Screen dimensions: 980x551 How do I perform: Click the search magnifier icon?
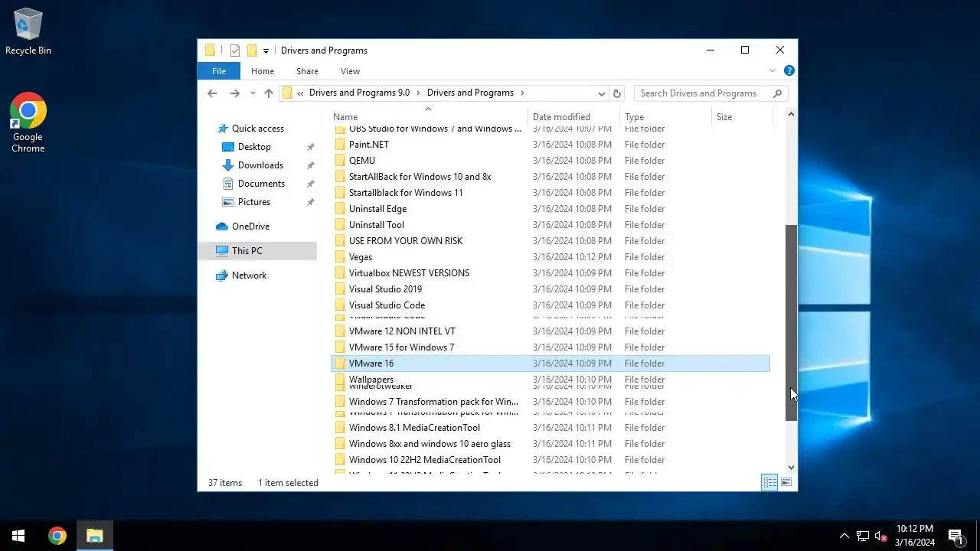[x=777, y=93]
